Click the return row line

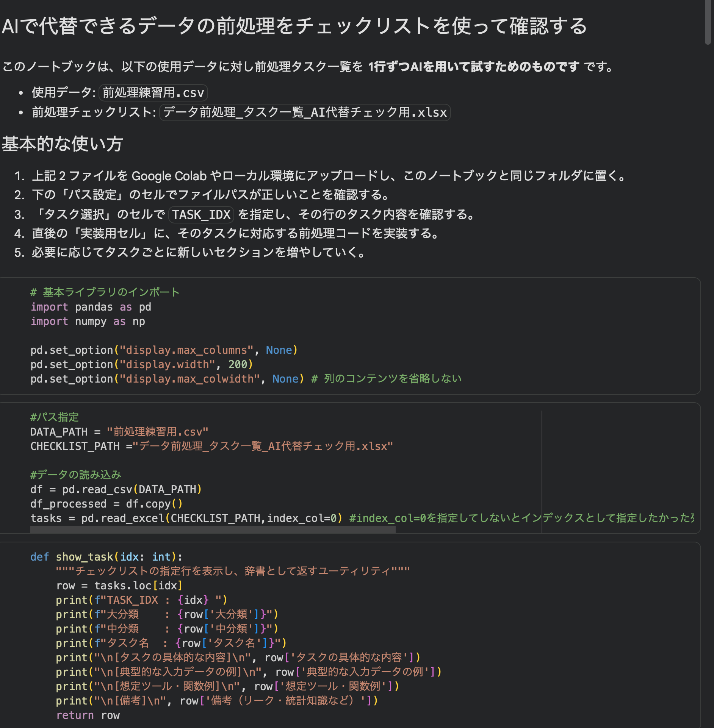pyautogui.click(x=88, y=715)
